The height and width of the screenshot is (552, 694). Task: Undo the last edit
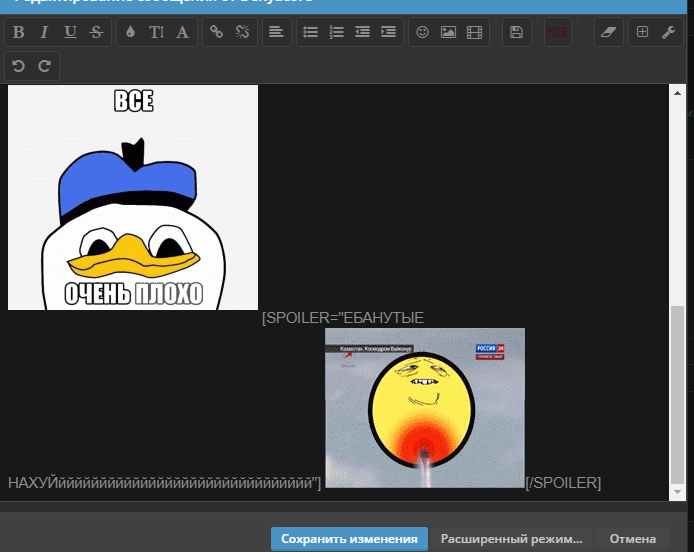(x=18, y=66)
